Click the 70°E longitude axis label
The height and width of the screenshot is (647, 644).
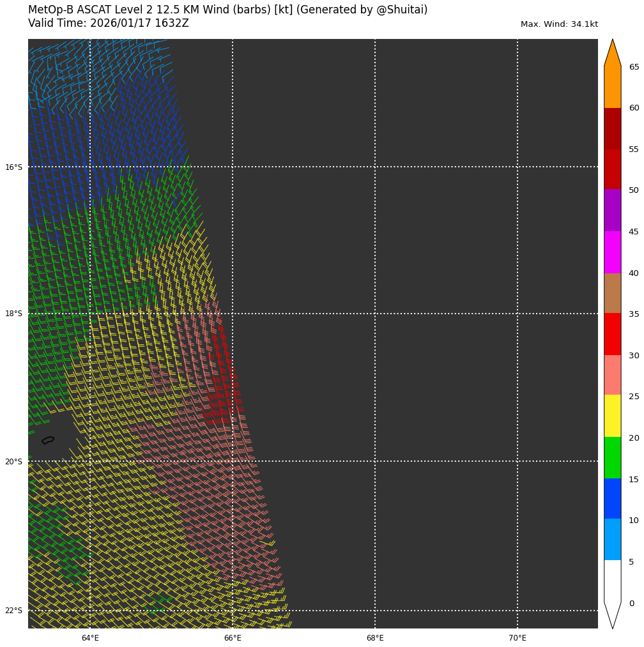517,638
